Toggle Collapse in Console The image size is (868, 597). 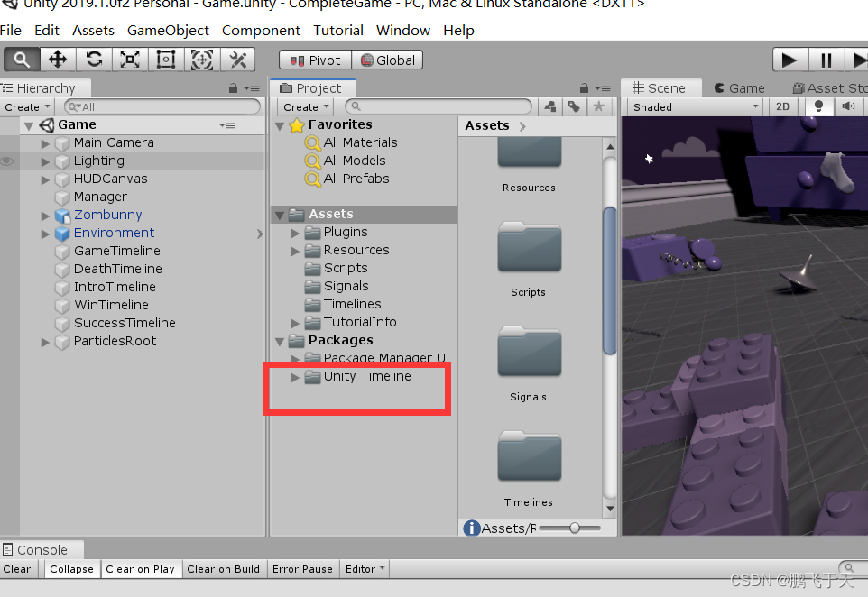tap(71, 569)
